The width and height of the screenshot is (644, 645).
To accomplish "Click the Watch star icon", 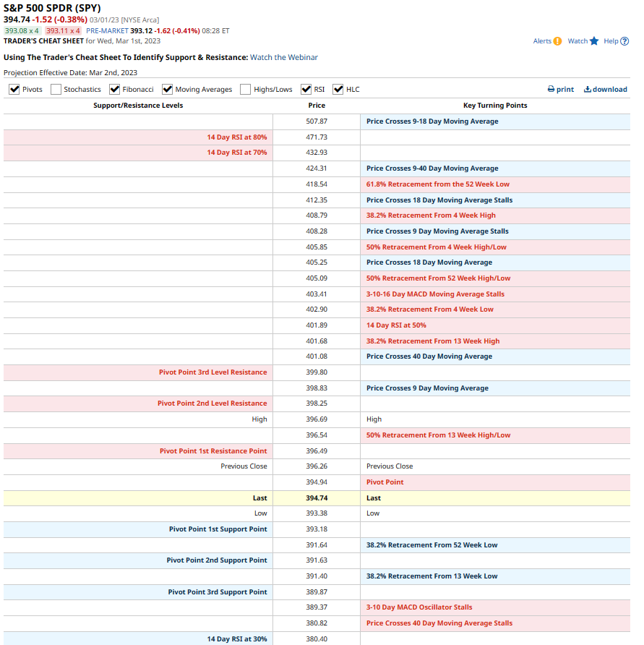I will 594,41.
